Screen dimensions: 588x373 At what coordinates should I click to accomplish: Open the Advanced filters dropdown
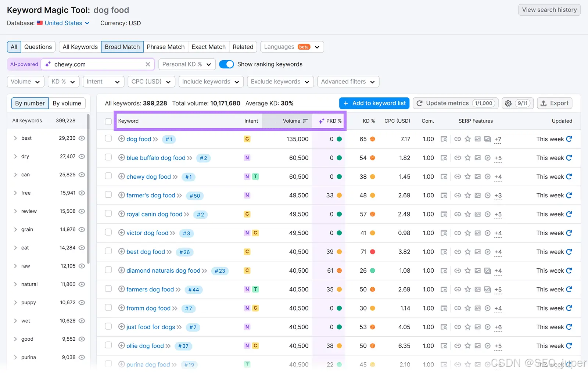(348, 82)
